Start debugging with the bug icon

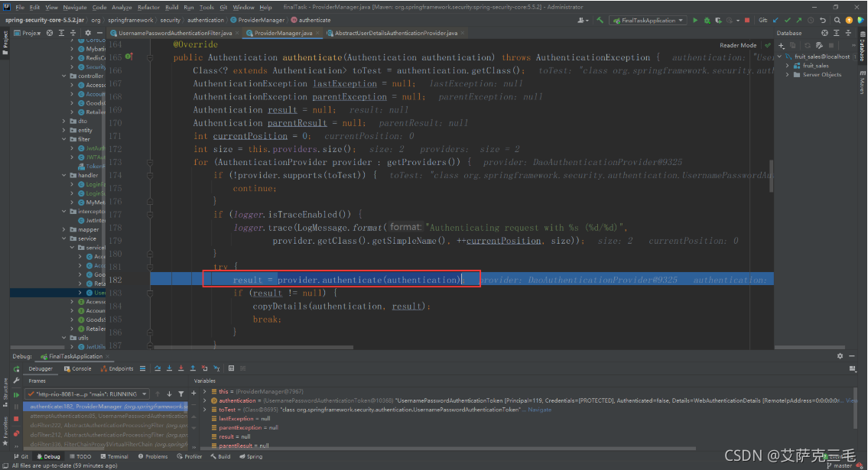(x=707, y=21)
